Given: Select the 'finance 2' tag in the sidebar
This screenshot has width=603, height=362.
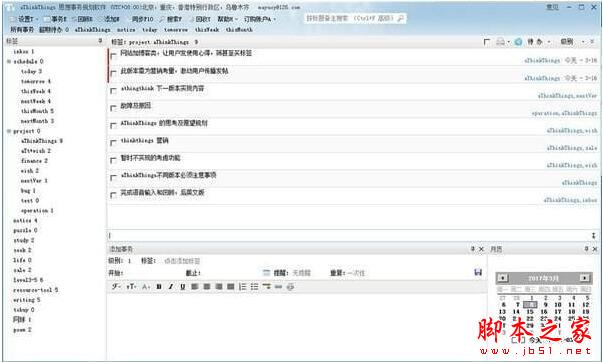Looking at the screenshot, I should pyautogui.click(x=34, y=161).
